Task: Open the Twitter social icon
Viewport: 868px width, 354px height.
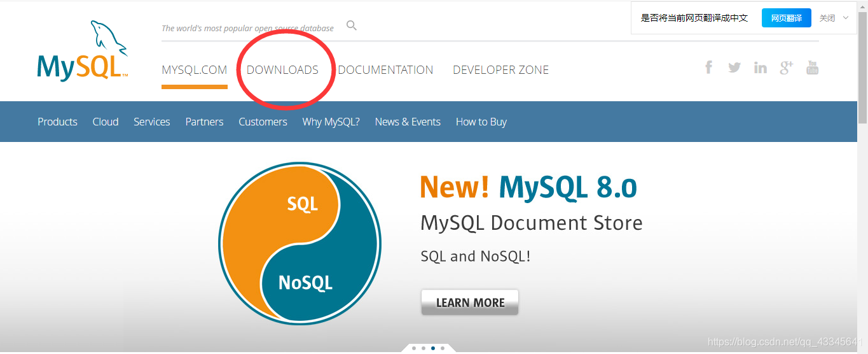Action: coord(734,67)
